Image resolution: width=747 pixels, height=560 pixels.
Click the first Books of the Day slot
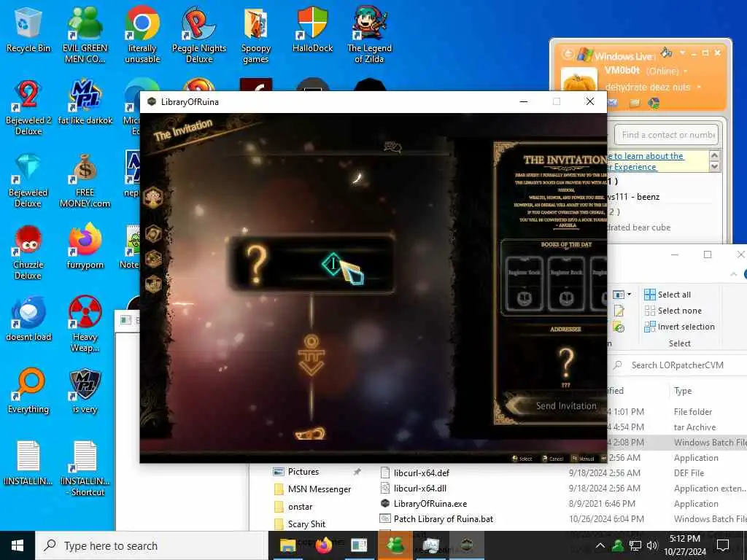[524, 284]
